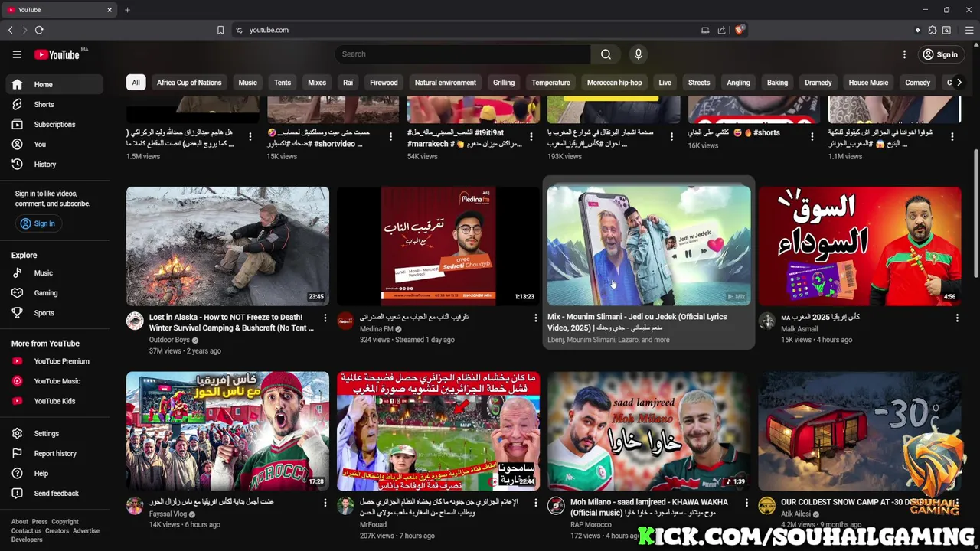980x551 pixels.
Task: Play the Mounim Slimani mix thumbnail
Action: tap(648, 246)
